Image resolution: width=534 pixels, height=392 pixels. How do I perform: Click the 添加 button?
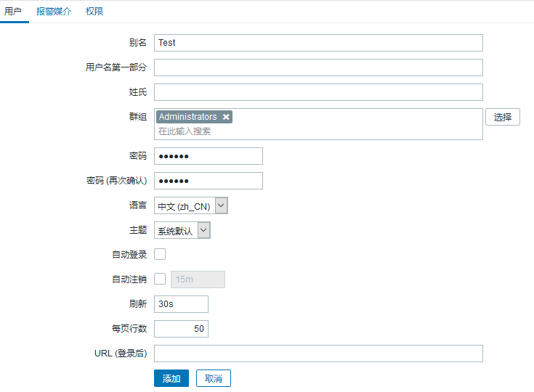point(171,378)
